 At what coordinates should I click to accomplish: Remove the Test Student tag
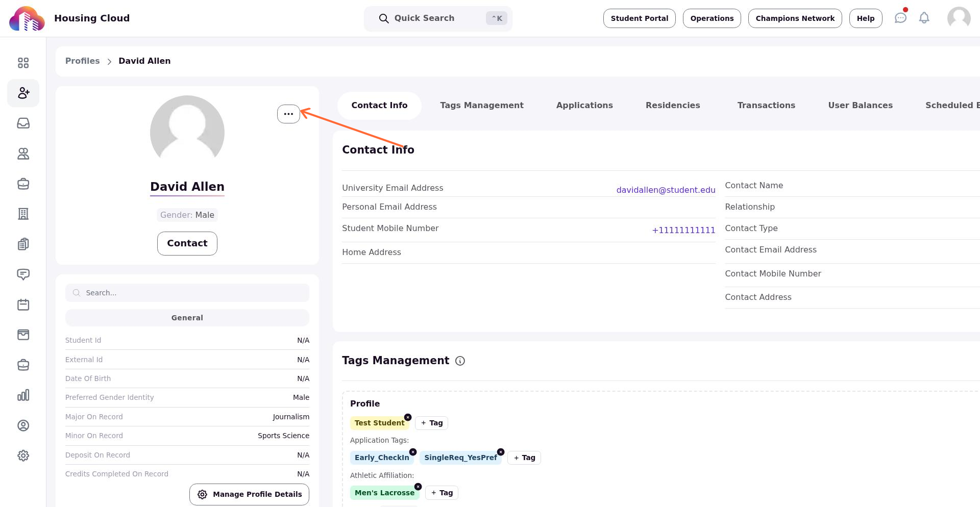tap(408, 417)
